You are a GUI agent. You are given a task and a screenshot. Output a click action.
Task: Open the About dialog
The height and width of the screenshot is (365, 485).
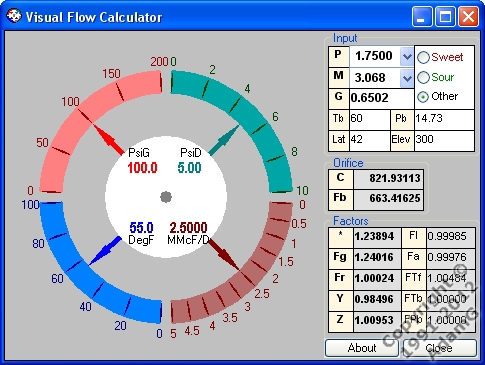click(x=362, y=348)
